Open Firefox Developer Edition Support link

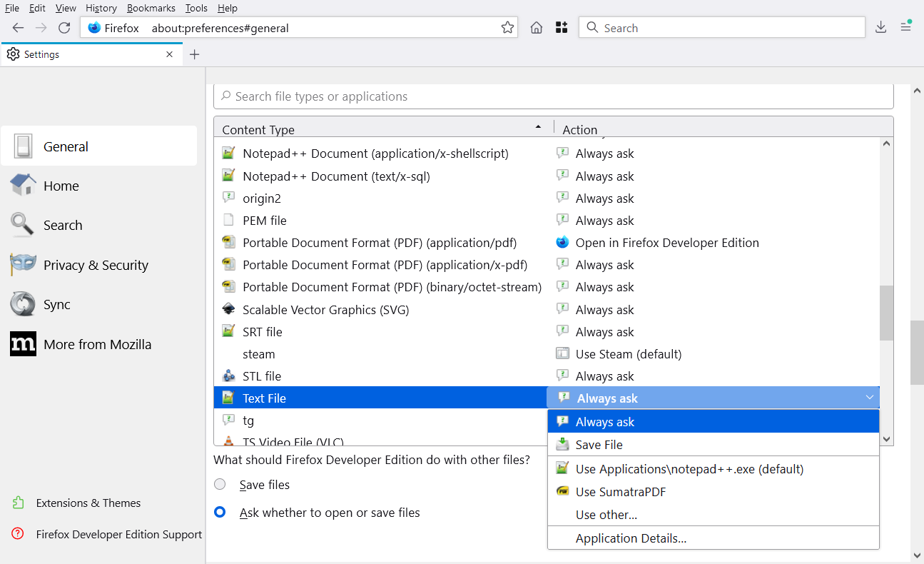tap(107, 534)
